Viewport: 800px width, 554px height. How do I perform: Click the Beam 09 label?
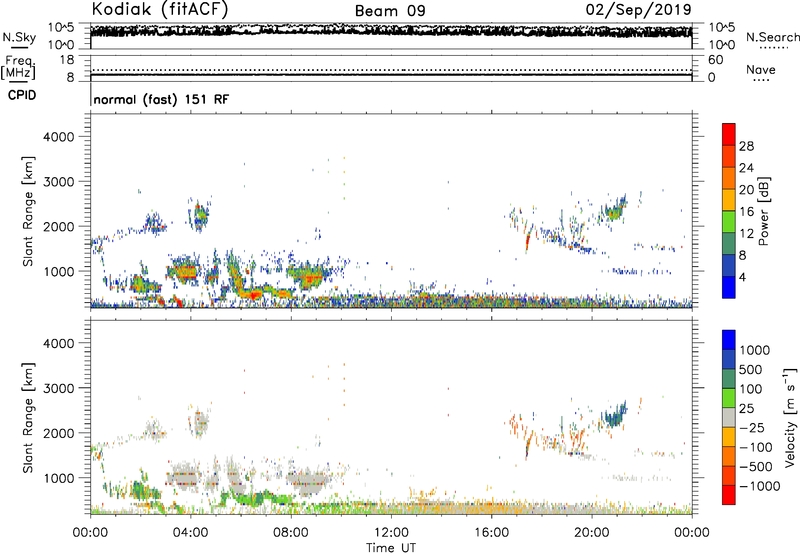pyautogui.click(x=390, y=11)
